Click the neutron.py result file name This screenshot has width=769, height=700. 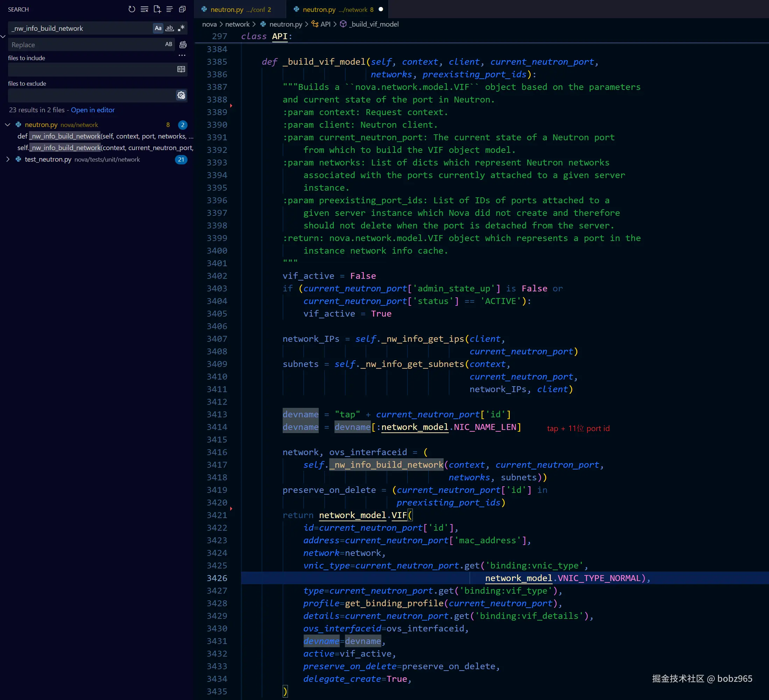(x=41, y=125)
